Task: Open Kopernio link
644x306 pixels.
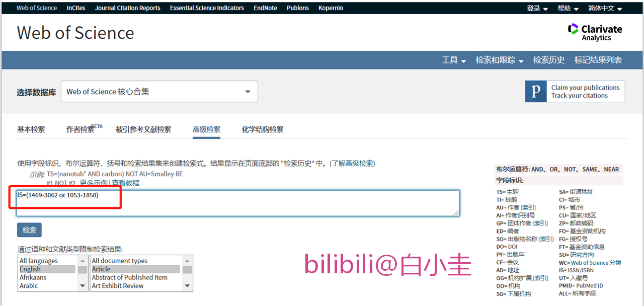Action: point(331,8)
